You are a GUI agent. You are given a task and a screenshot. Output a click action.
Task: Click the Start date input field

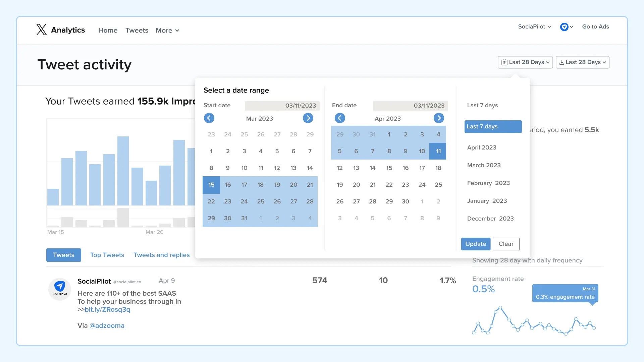coord(282,106)
